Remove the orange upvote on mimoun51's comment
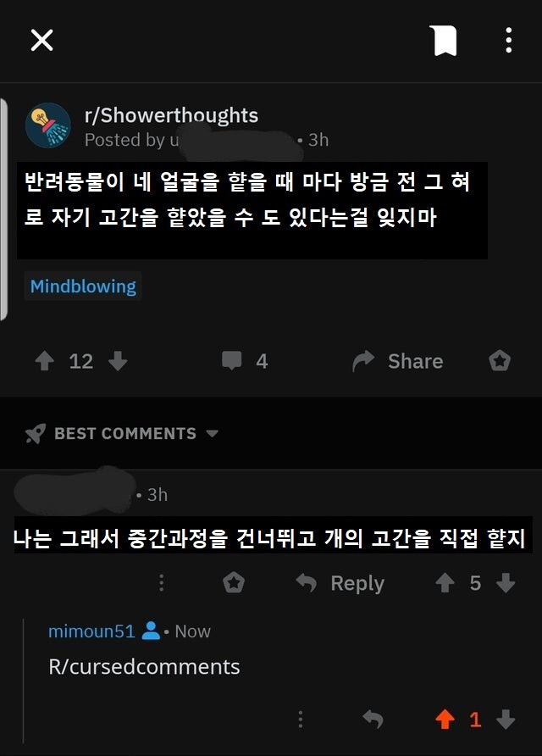The width and height of the screenshot is (542, 756). pyautogui.click(x=443, y=719)
